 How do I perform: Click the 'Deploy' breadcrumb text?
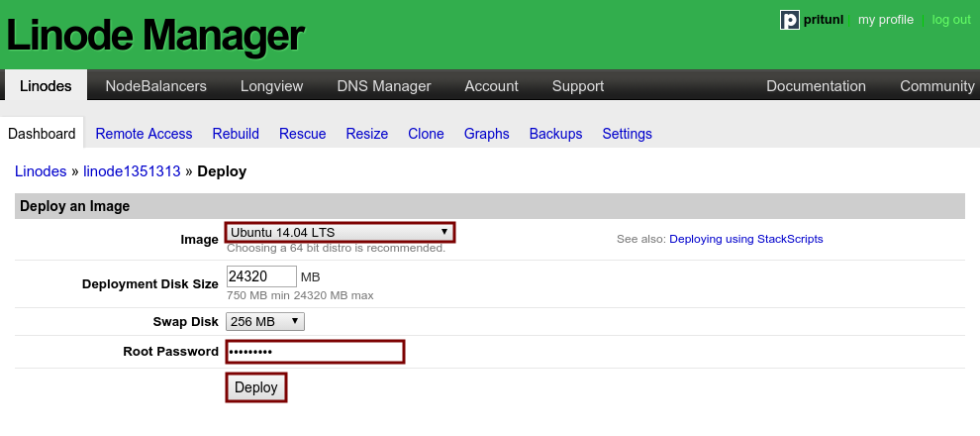[222, 171]
